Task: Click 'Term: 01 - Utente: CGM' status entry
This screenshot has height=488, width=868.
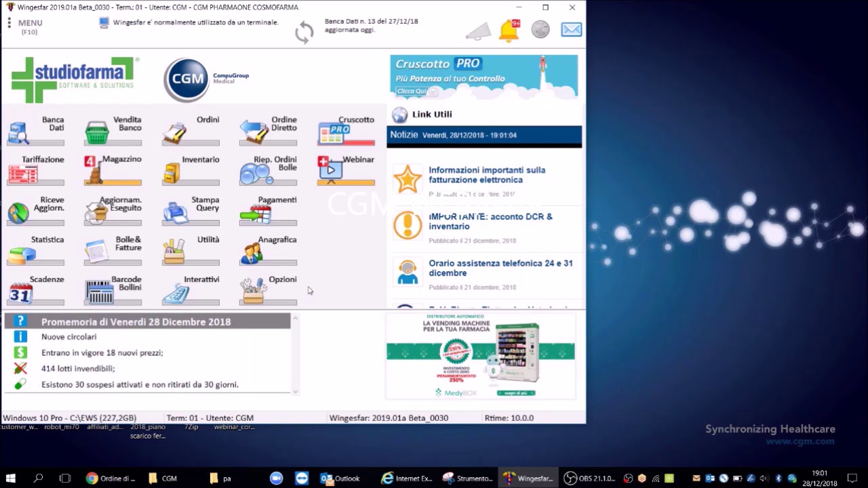Action: [x=210, y=418]
